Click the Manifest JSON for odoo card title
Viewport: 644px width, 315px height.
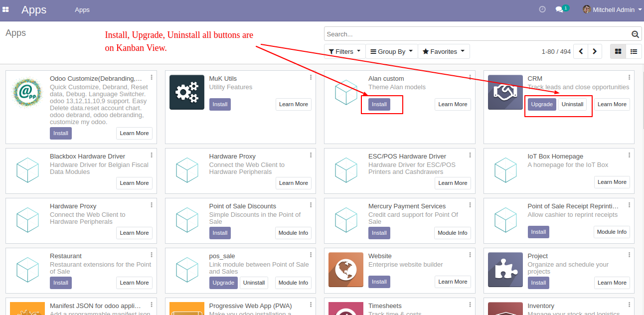[95, 306]
